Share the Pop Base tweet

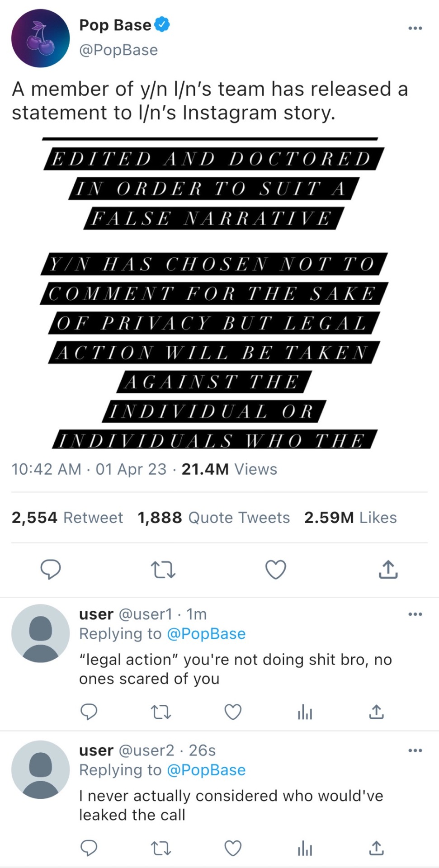click(388, 569)
